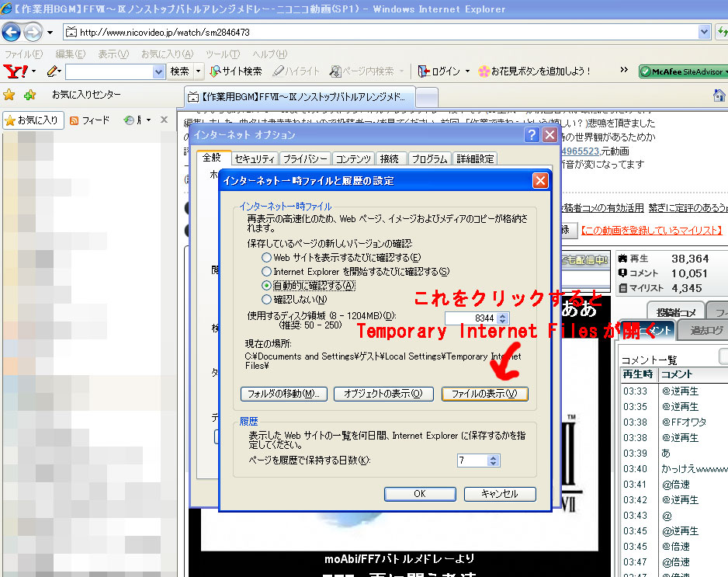Click the 03:38 @FFオワタ comment row
The image size is (728, 577).
click(674, 422)
